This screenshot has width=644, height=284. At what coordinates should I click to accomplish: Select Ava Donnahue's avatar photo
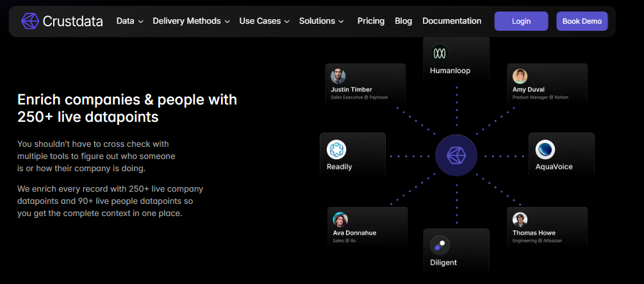(x=340, y=220)
